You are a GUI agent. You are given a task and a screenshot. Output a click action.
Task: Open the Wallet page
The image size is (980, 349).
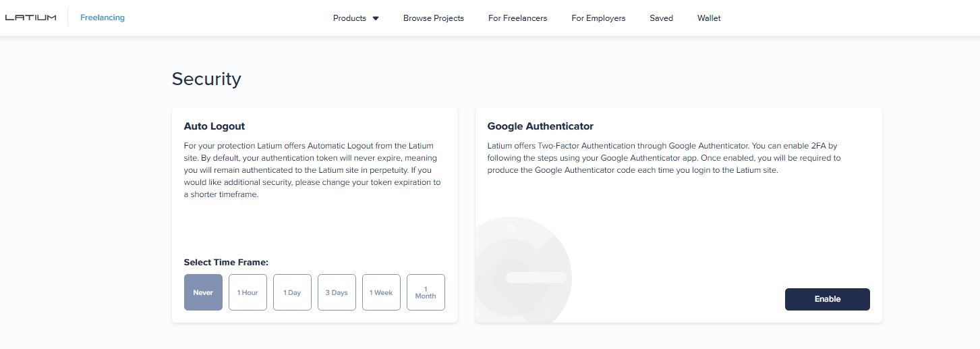click(x=709, y=18)
